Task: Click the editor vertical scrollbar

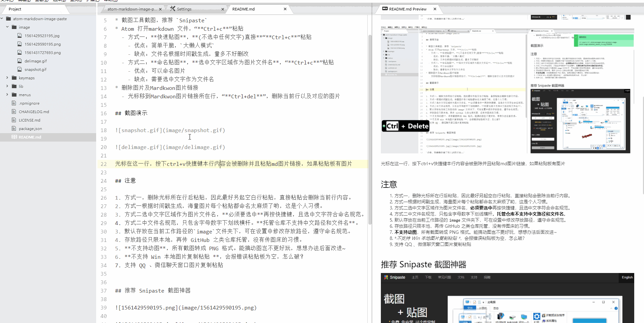Action: pyautogui.click(x=370, y=129)
